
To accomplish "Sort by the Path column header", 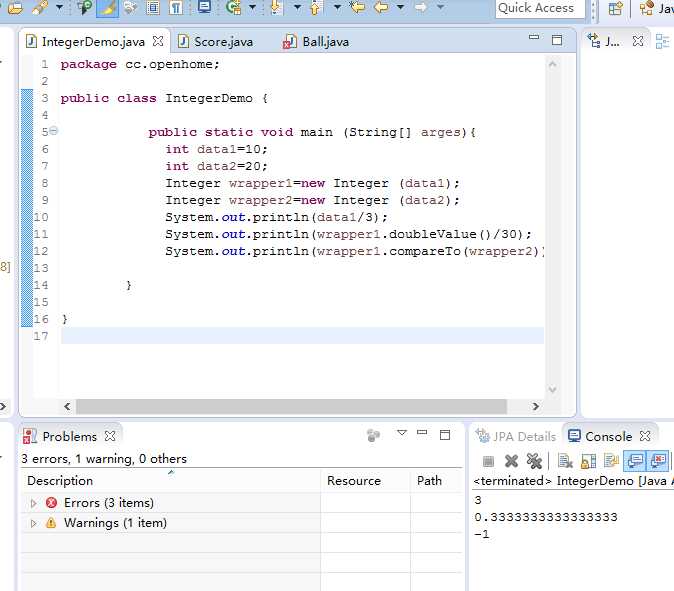I will coord(437,481).
